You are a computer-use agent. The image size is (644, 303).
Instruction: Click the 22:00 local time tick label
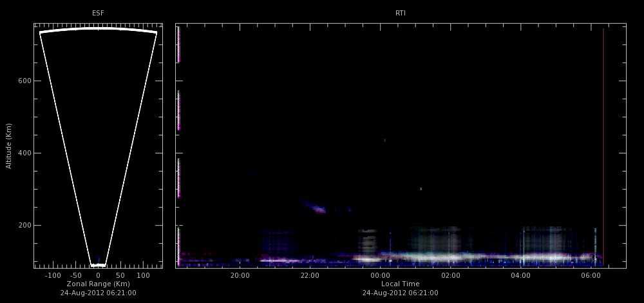tap(310, 275)
